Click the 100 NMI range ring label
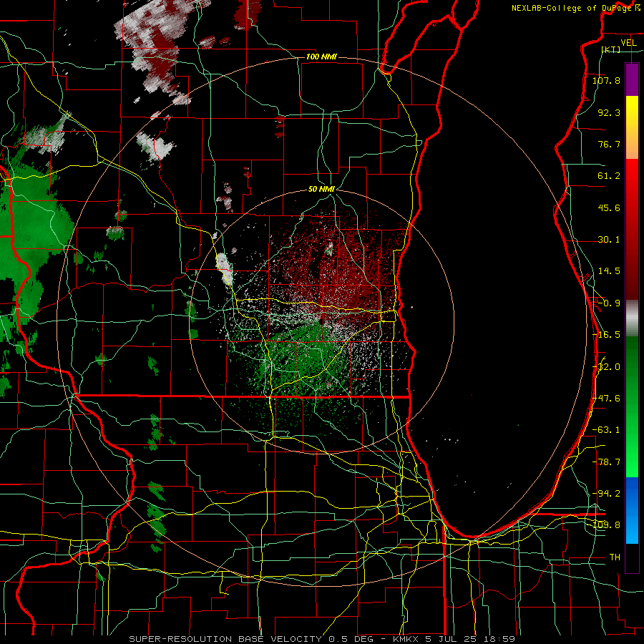This screenshot has width=644, height=644. coord(321,57)
